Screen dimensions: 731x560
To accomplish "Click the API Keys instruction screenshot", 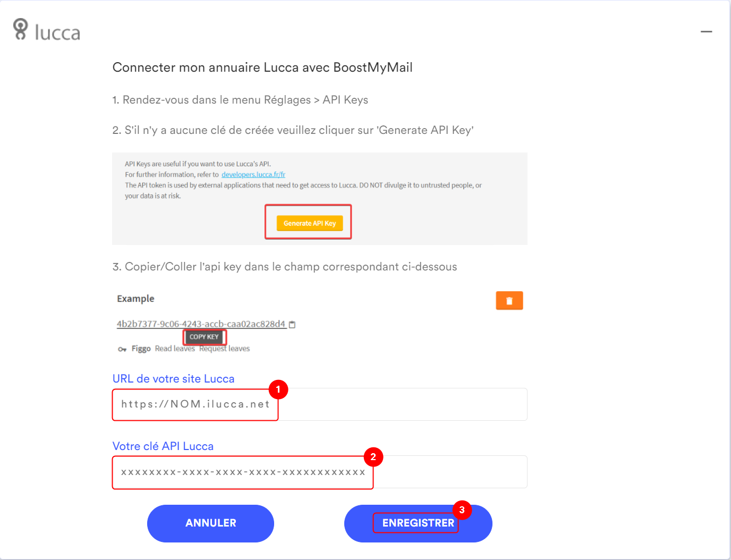I will [x=320, y=199].
